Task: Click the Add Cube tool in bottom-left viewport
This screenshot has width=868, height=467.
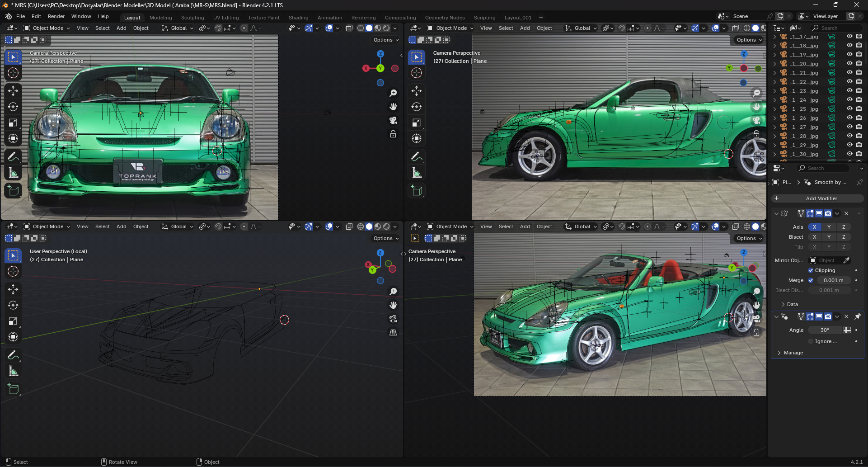Action: [13, 389]
